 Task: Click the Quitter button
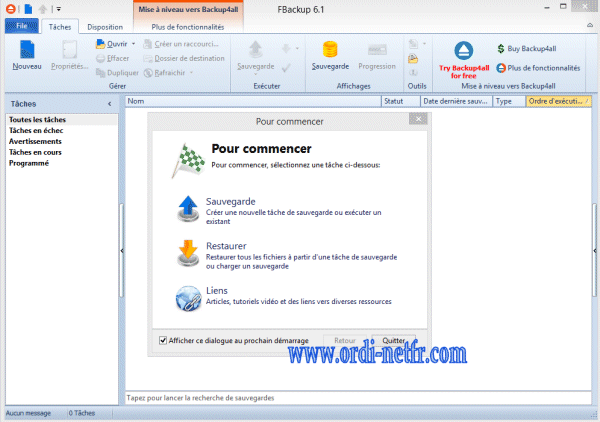tap(394, 341)
